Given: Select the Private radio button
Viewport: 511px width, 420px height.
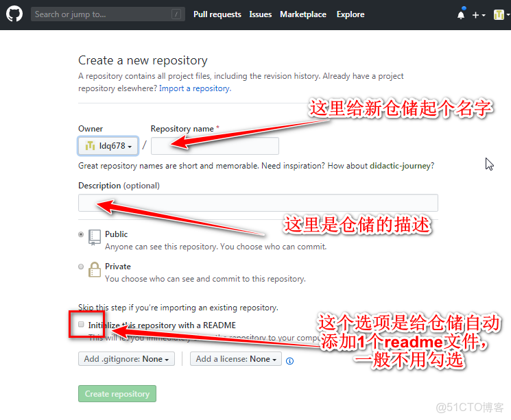Looking at the screenshot, I should [x=81, y=267].
